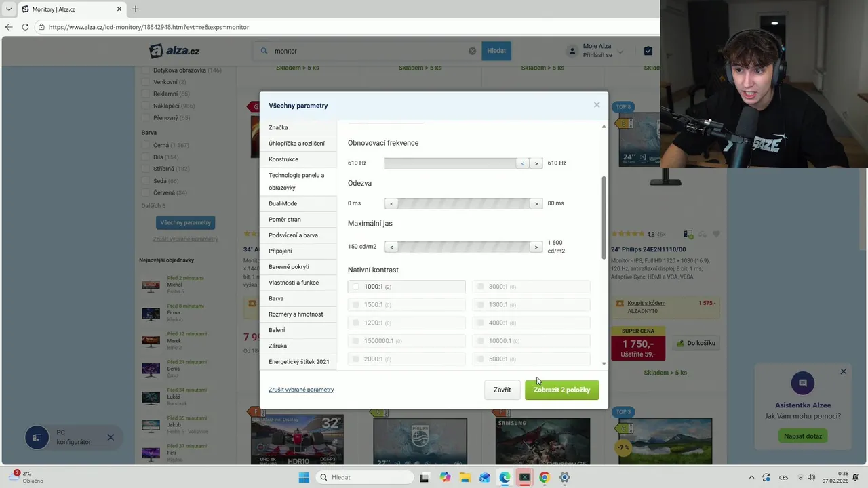Image resolution: width=868 pixels, height=488 pixels.
Task: Select the Připojení tab
Action: click(x=298, y=251)
